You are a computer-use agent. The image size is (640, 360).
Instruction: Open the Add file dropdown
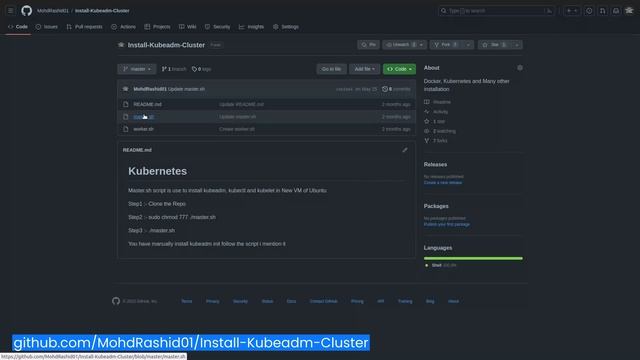point(364,69)
